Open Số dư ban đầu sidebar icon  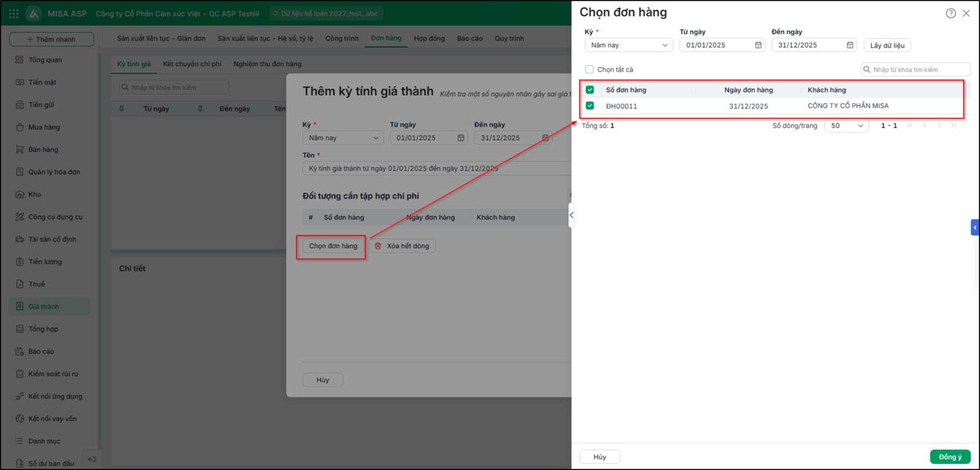click(x=20, y=464)
